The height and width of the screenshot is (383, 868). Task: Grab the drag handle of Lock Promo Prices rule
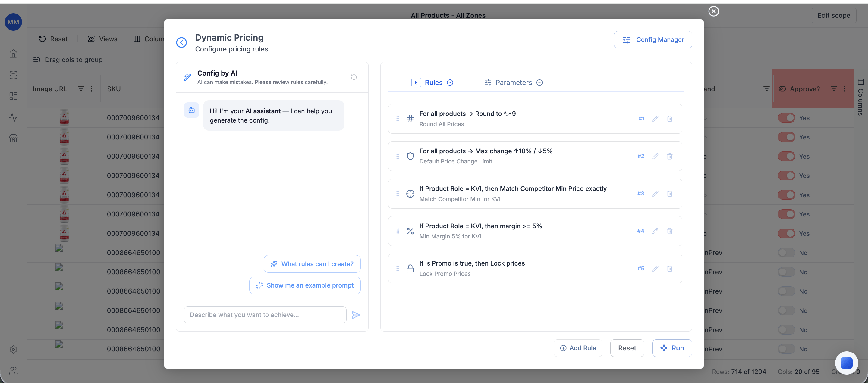pos(398,269)
